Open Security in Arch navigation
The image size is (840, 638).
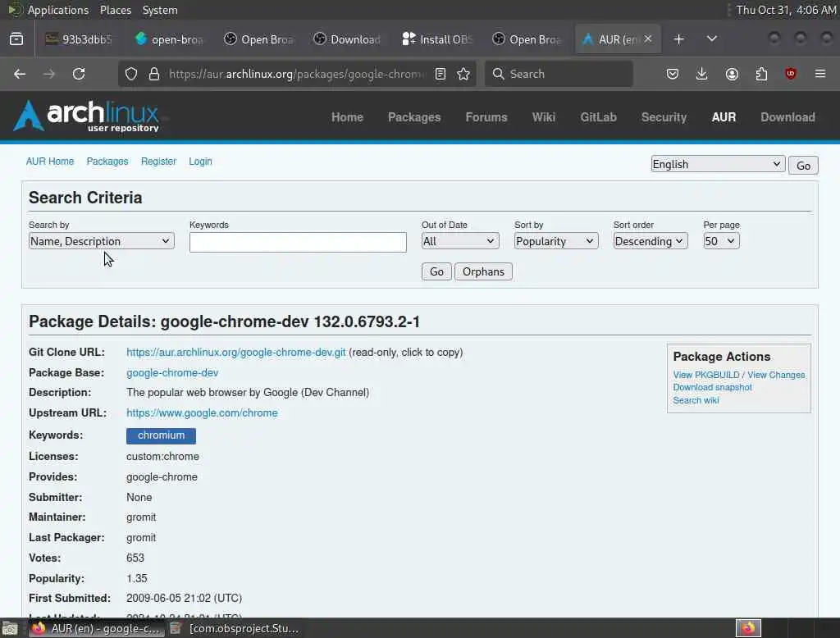point(664,116)
